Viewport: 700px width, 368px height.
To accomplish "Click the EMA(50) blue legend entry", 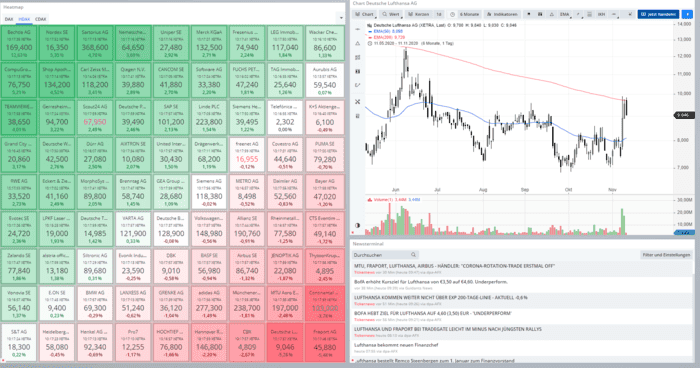I will click(x=388, y=31).
